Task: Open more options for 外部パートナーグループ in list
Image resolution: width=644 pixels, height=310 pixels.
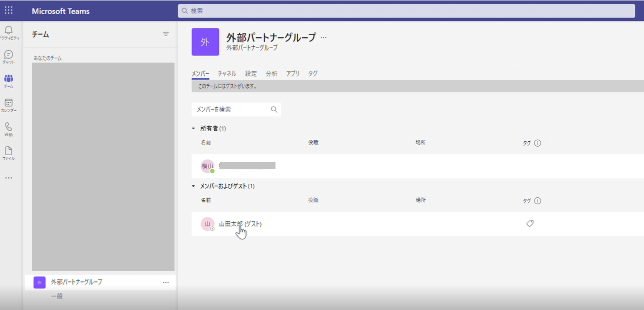Action: point(166,282)
